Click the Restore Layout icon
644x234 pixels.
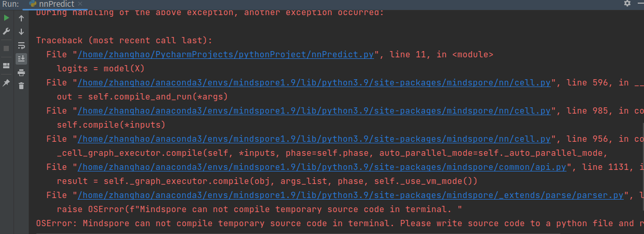(x=6, y=66)
